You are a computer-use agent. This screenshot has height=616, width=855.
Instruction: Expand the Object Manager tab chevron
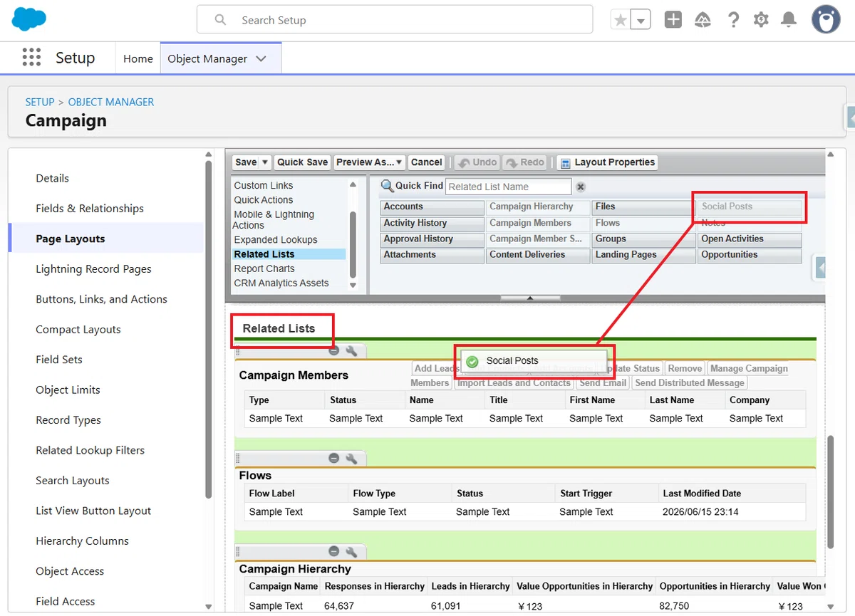[x=261, y=58]
